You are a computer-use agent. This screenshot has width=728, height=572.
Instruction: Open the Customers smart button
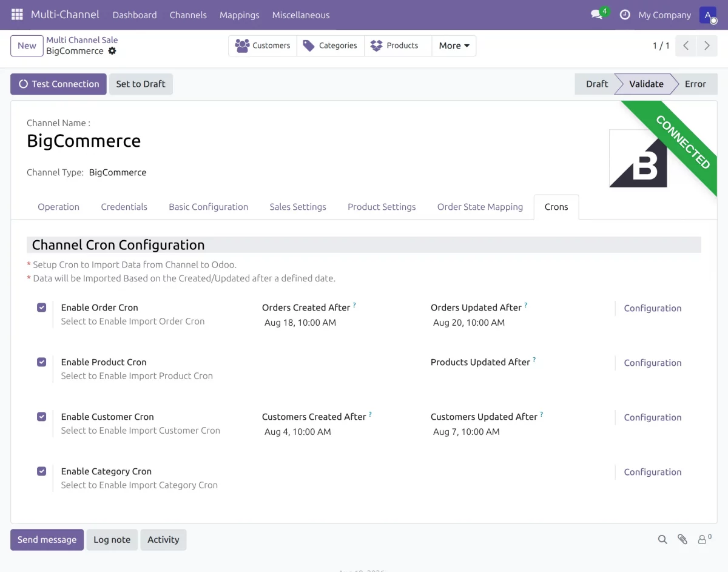click(x=263, y=45)
